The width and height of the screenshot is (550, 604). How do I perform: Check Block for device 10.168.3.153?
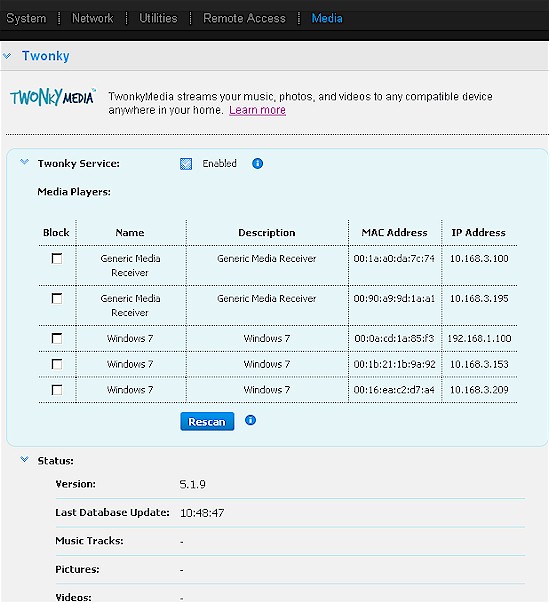pos(57,364)
